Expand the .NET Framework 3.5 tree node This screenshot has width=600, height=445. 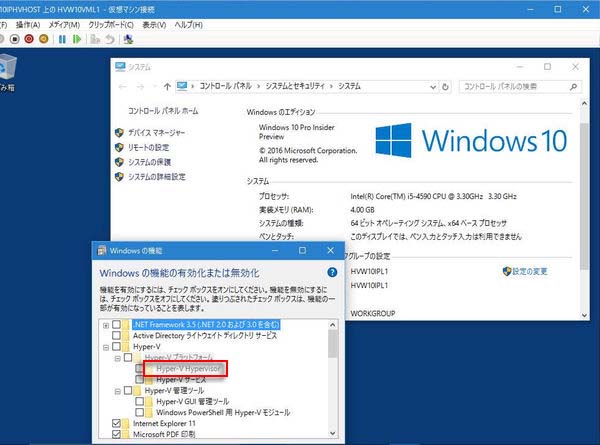pos(106,326)
